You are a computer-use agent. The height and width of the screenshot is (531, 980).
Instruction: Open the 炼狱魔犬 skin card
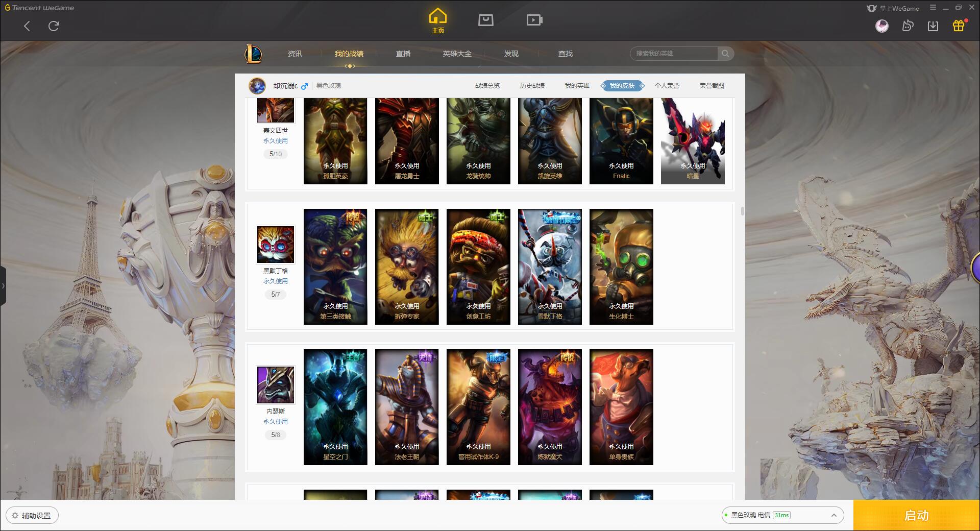point(550,407)
